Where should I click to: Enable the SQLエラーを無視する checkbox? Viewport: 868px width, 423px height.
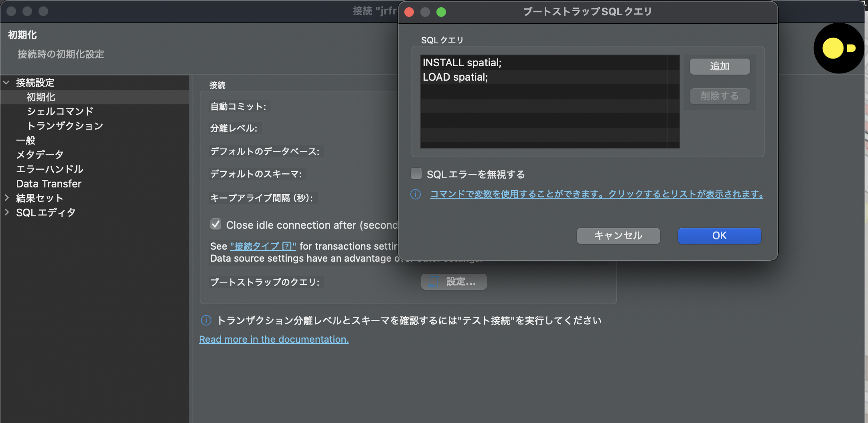416,173
